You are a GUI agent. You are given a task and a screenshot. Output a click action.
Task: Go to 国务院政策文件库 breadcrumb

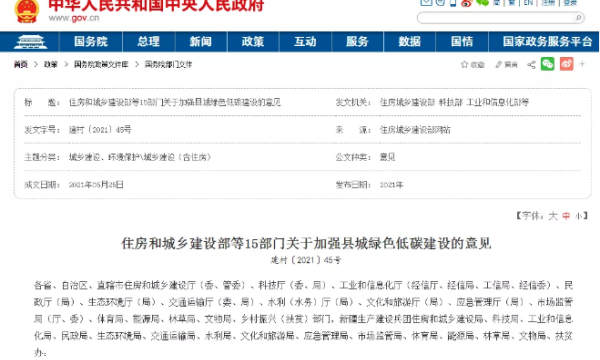101,64
